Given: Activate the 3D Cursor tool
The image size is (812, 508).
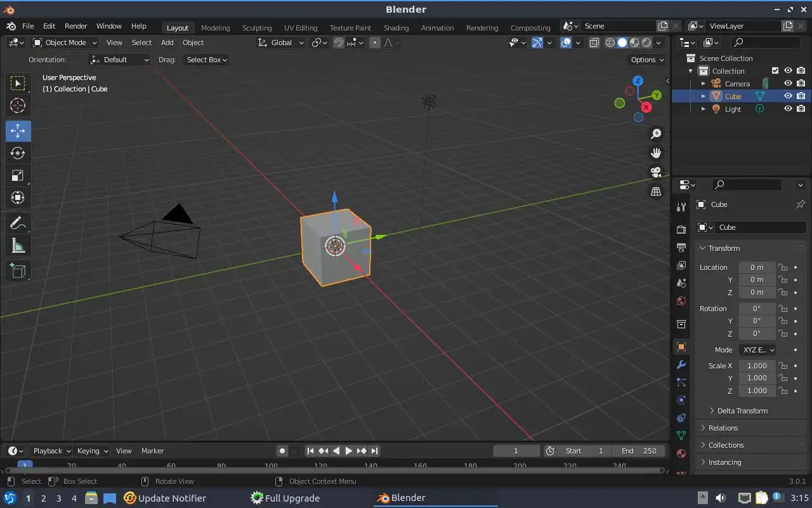Looking at the screenshot, I should click(x=18, y=106).
